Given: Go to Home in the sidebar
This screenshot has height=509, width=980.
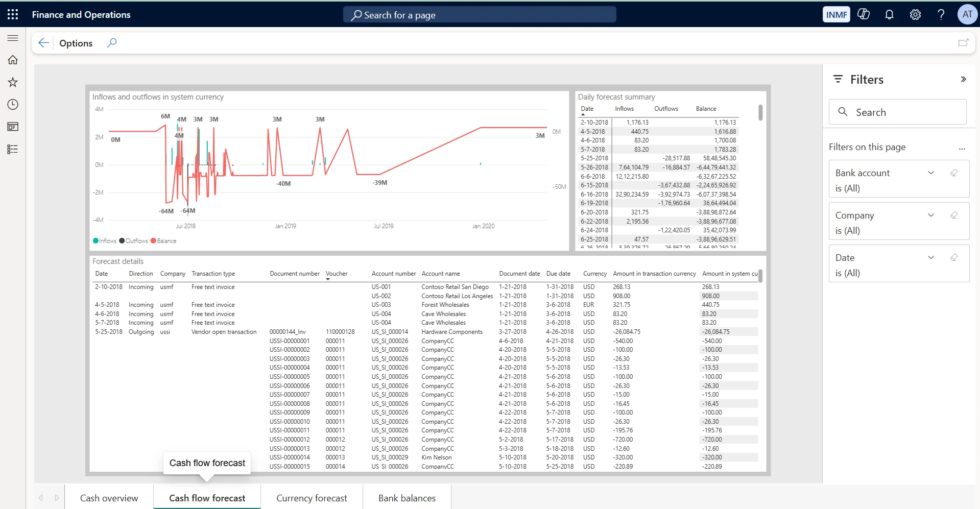Looking at the screenshot, I should coord(13,60).
